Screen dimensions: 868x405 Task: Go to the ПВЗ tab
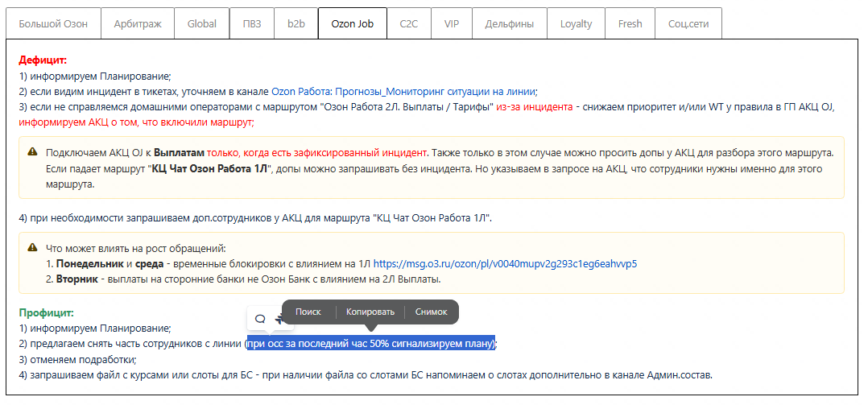coord(251,24)
